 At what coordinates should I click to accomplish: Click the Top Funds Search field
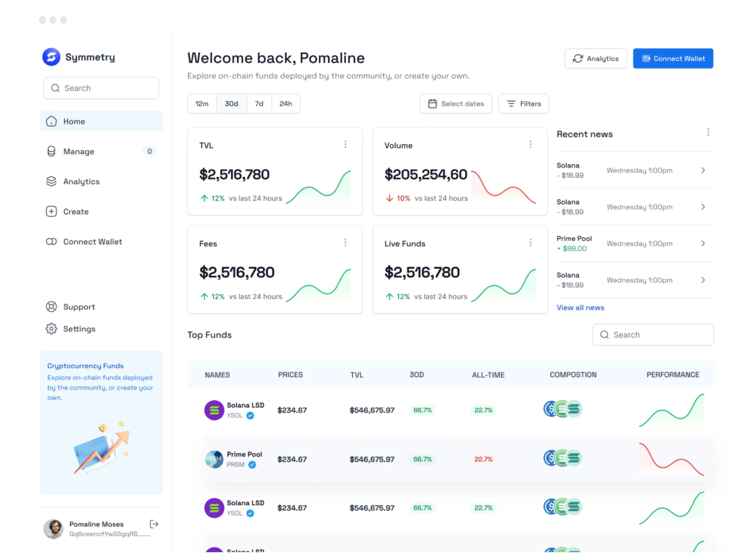coord(653,335)
